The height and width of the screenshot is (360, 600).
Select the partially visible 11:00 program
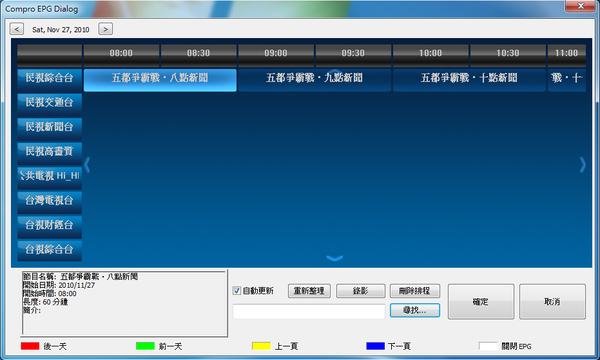pos(567,80)
